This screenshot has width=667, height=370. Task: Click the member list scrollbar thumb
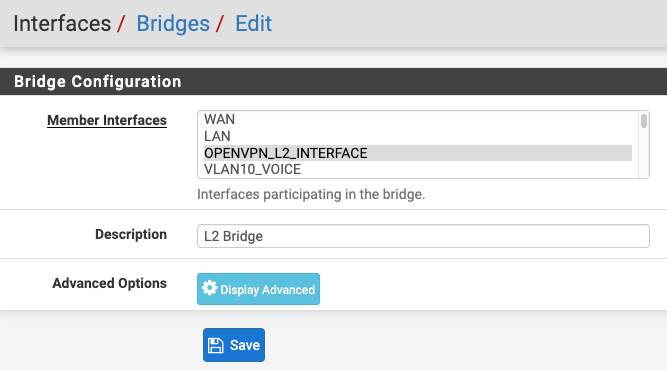click(644, 121)
